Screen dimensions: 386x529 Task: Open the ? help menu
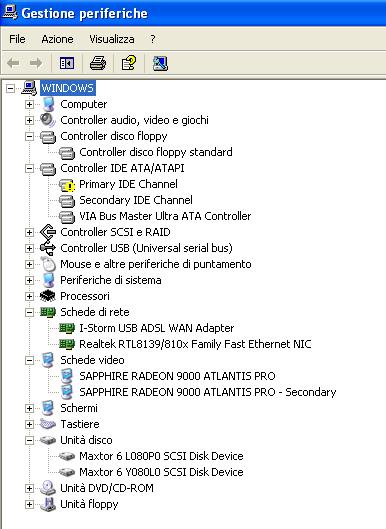click(x=153, y=39)
